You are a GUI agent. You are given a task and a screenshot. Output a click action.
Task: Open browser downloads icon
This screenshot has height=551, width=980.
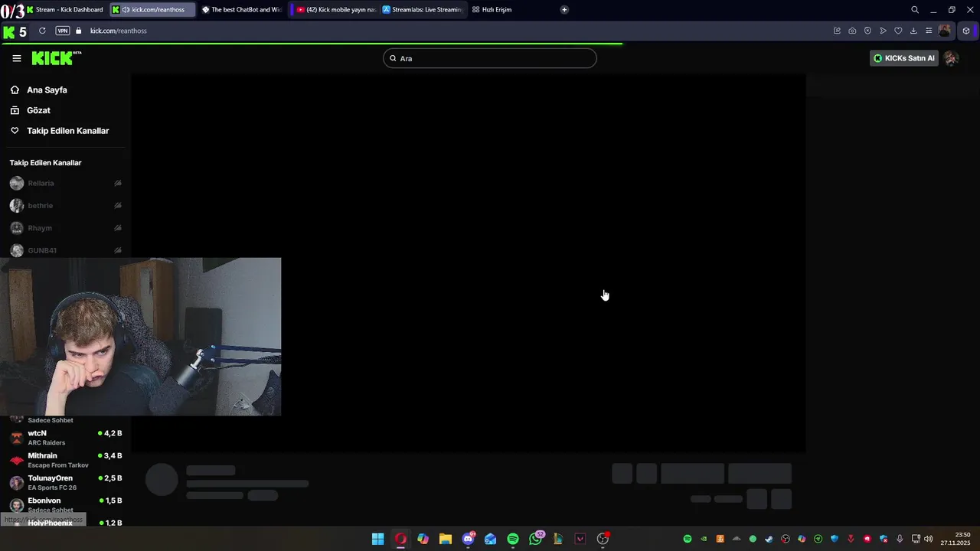coord(913,31)
